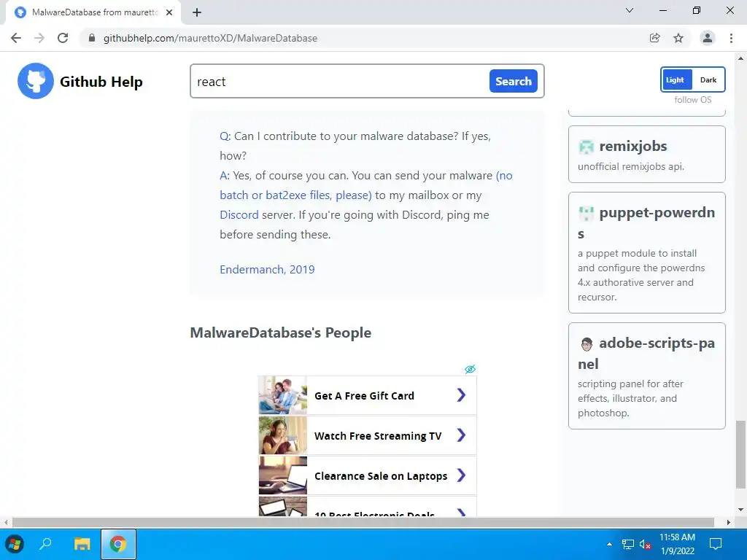This screenshot has height=560, width=747.
Task: Select the MalwareDatabase from mauretto tab
Action: coord(93,12)
